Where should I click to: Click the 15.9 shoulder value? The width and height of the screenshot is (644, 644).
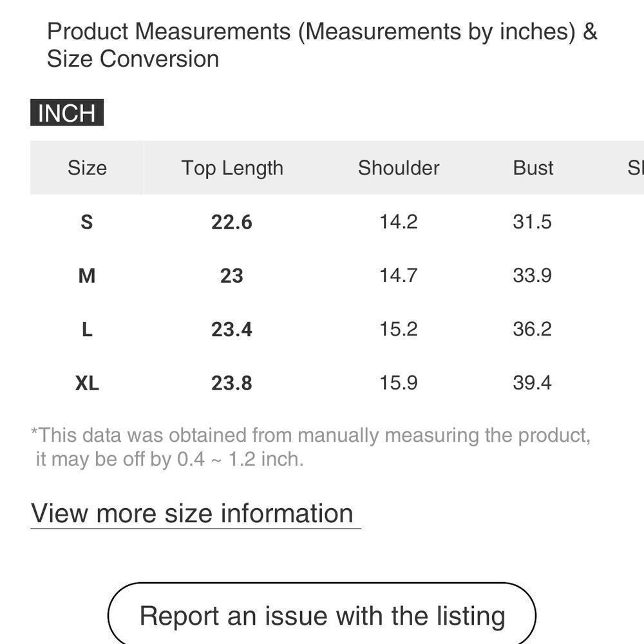click(x=399, y=383)
